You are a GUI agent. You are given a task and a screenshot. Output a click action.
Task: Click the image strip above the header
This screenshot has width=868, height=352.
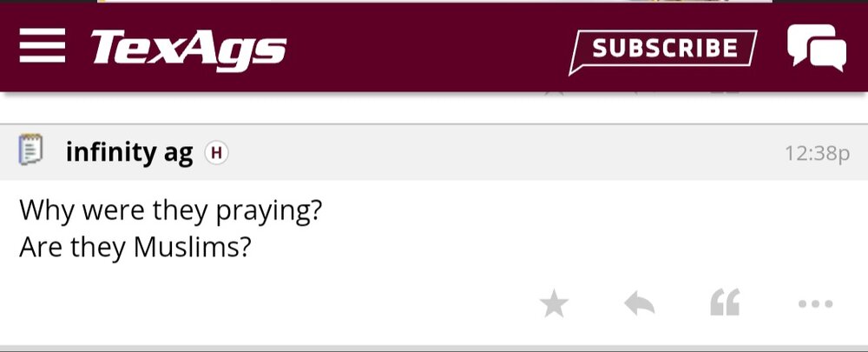434,1
